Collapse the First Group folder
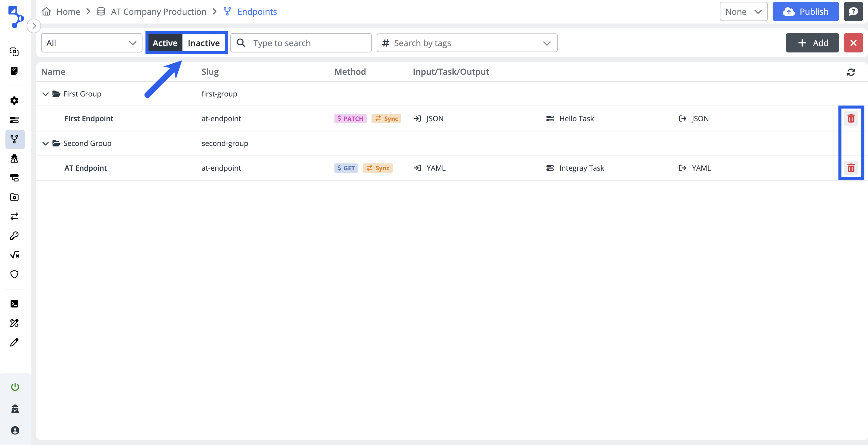868x445 pixels. [46, 94]
